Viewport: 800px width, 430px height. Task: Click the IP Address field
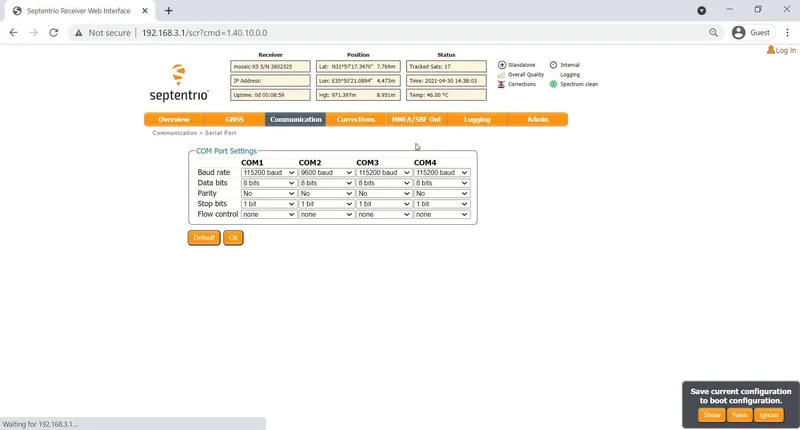[270, 81]
